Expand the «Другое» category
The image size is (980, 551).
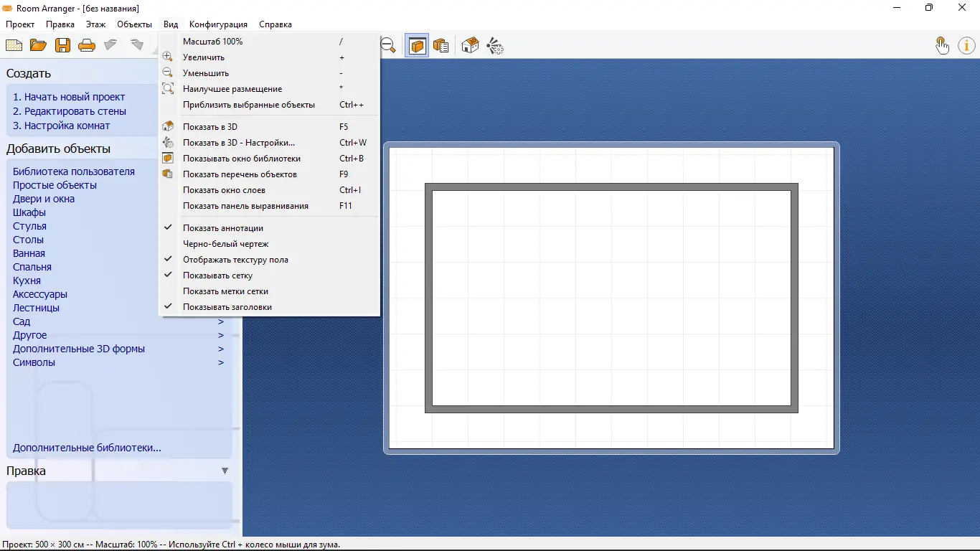[x=221, y=335]
